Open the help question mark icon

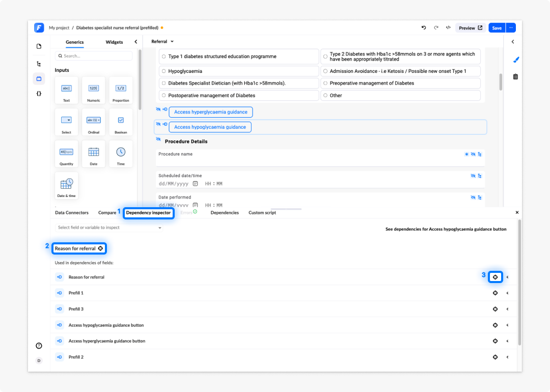[x=39, y=346]
